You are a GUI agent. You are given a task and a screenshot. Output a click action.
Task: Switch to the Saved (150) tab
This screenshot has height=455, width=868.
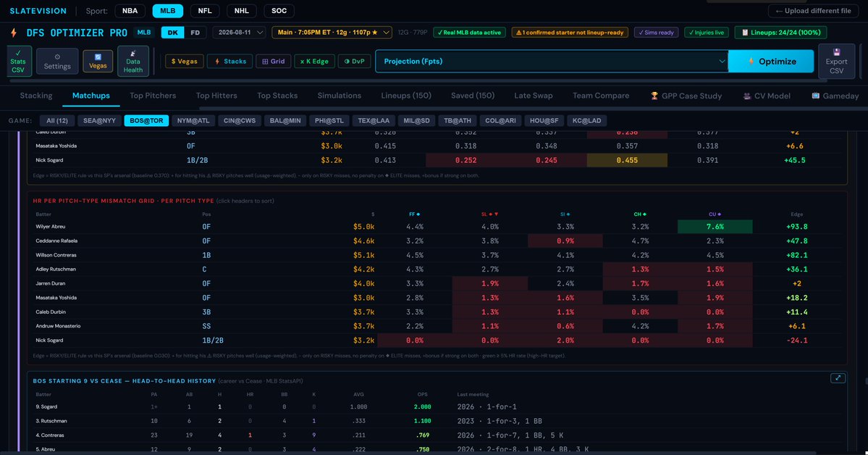click(472, 96)
